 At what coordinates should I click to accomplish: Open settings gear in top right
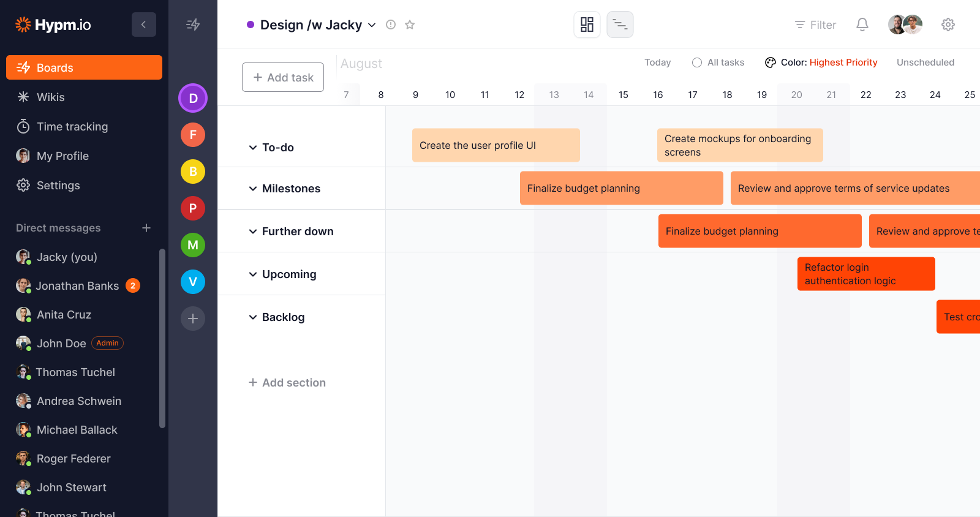coord(948,25)
